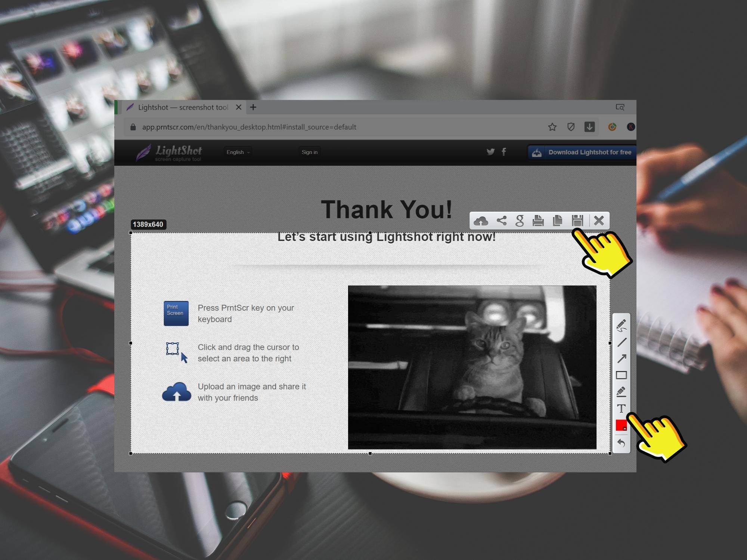Screen dimensions: 747x560
Task: Click "Press PrntScr key on your keyboard" text
Action: (x=246, y=314)
